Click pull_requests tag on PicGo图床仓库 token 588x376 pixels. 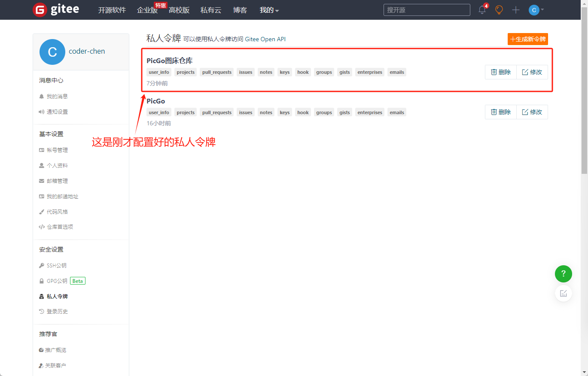[217, 72]
